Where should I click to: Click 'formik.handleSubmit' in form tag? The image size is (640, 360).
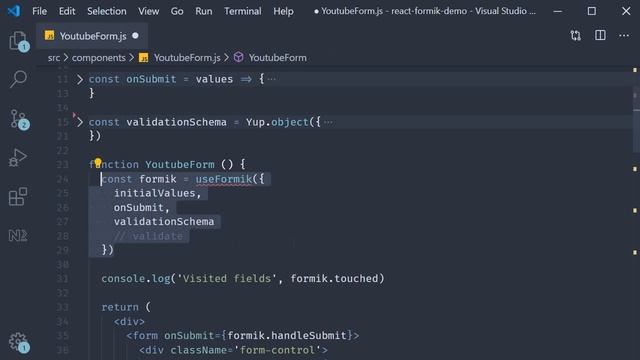[287, 336]
